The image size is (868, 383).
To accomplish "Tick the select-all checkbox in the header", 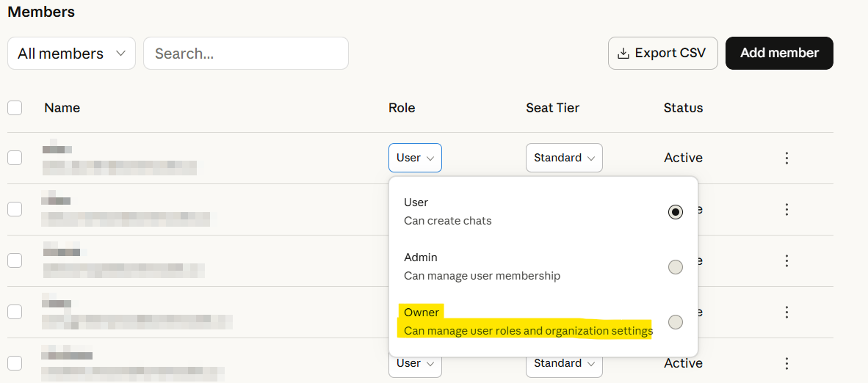I will click(x=15, y=108).
